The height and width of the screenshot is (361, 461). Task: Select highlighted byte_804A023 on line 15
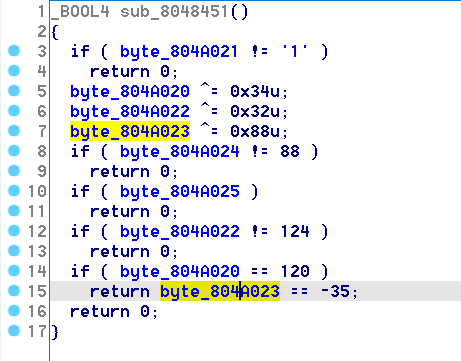(x=220, y=292)
